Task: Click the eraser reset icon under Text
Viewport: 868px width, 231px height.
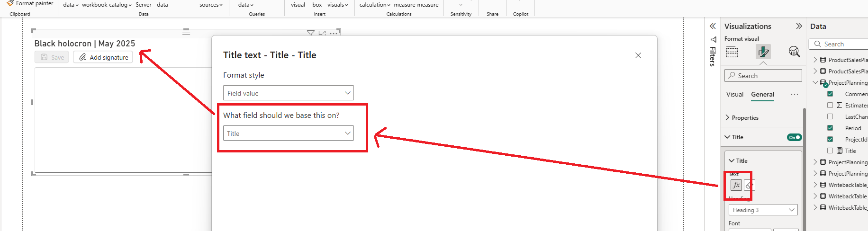Action: (750, 185)
